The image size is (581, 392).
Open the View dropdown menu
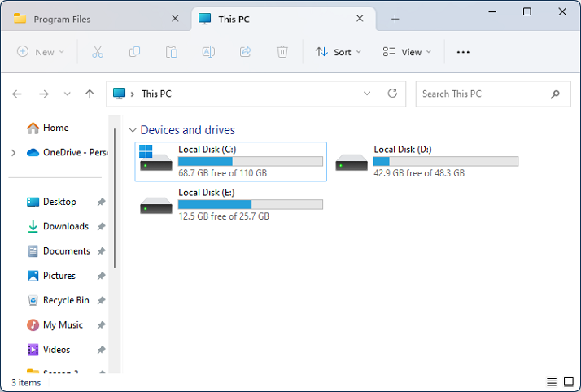[x=407, y=52]
